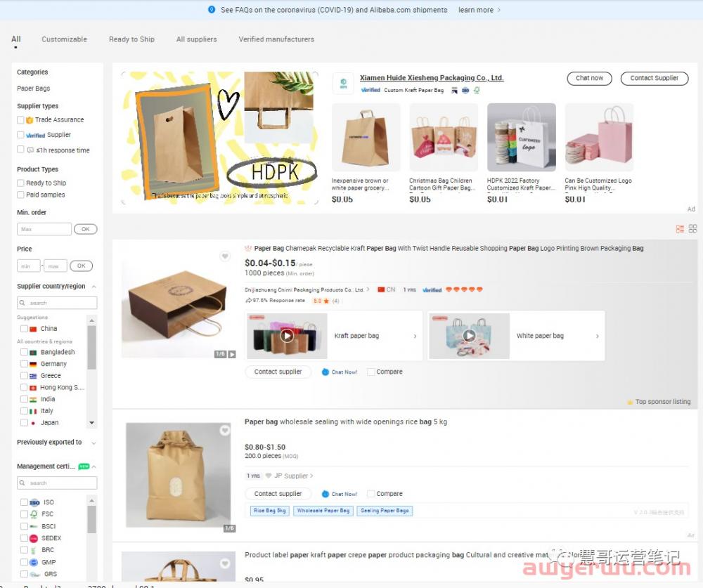Click the management certification list scrollbar
This screenshot has width=703, height=588.
tap(92, 520)
